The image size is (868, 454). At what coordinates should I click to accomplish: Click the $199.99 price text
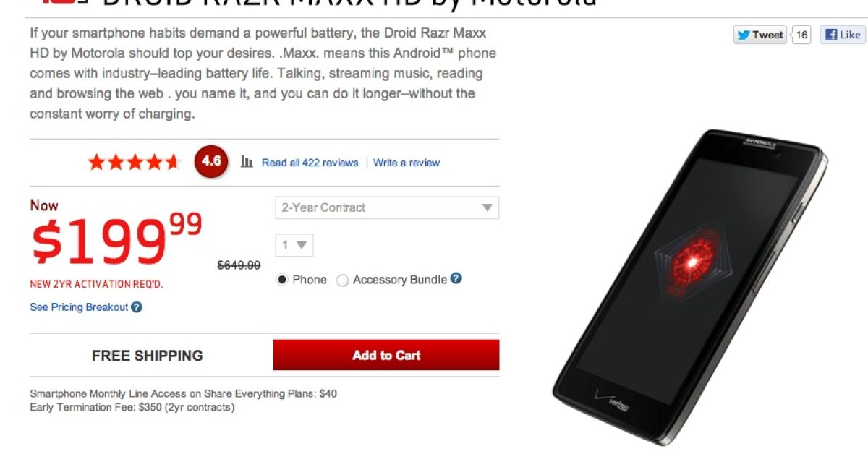116,239
